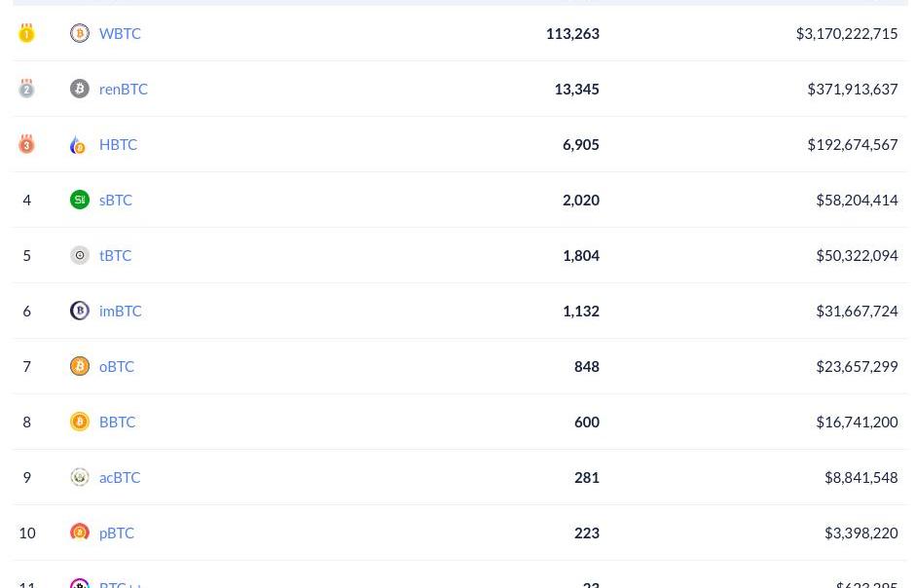Click the bronze third-place medal icon

point(26,144)
